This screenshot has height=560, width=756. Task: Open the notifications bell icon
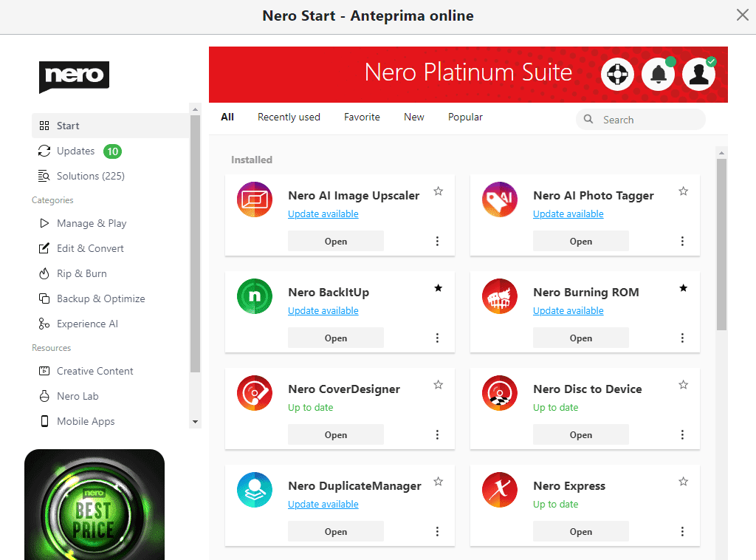click(x=658, y=75)
